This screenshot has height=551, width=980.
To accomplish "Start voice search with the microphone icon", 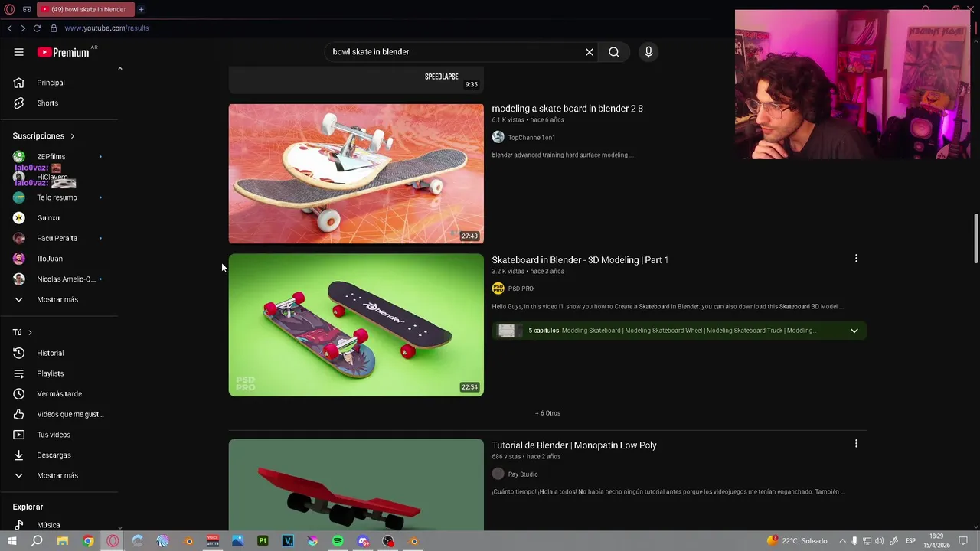I will (x=648, y=52).
